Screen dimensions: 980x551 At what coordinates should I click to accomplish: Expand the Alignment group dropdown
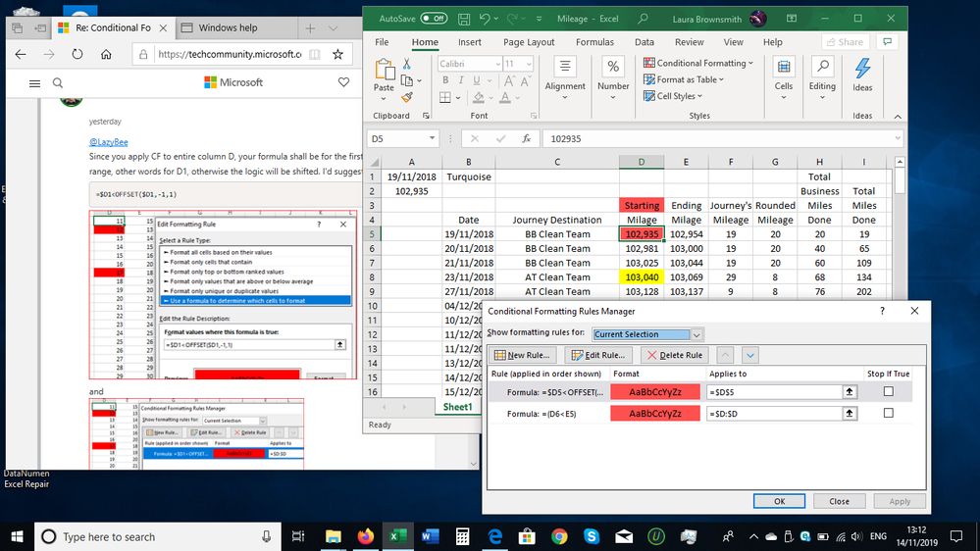(565, 97)
